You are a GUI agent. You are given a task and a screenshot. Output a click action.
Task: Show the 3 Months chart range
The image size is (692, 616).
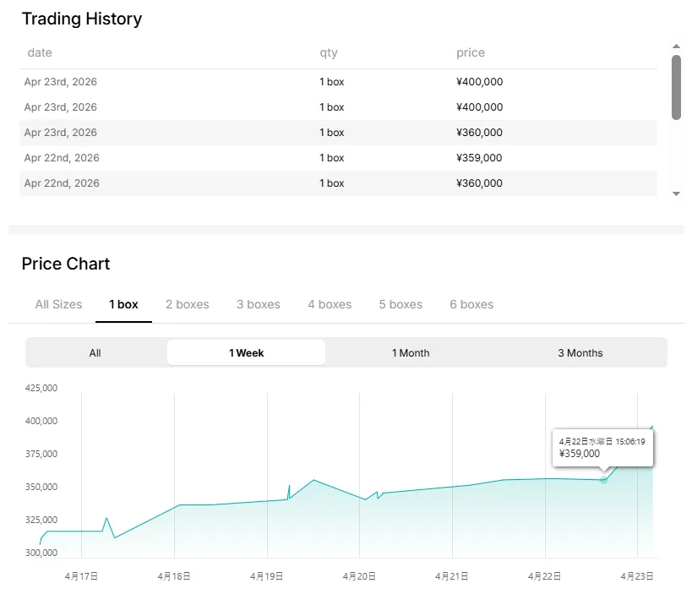[580, 352]
